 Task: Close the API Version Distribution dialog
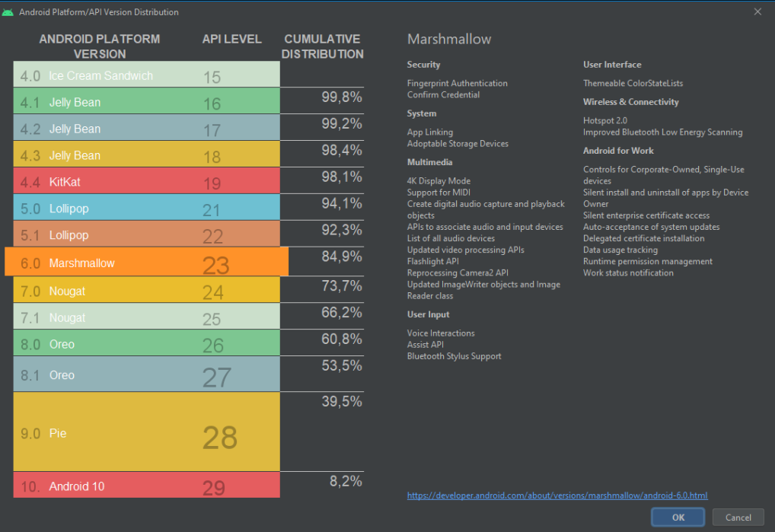point(757,12)
